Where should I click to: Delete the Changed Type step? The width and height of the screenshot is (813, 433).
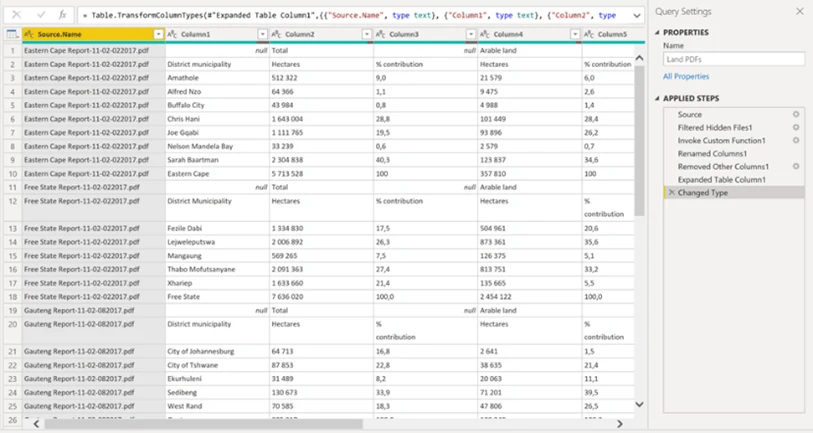pyautogui.click(x=671, y=192)
